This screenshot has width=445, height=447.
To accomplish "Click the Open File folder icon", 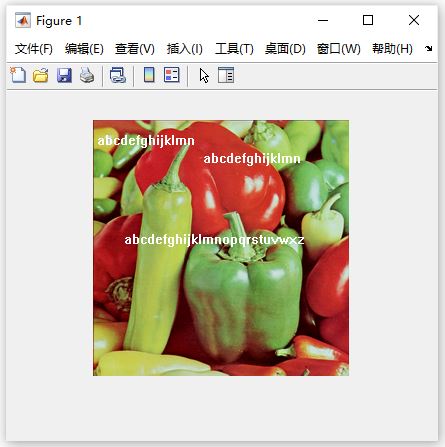I will click(41, 75).
